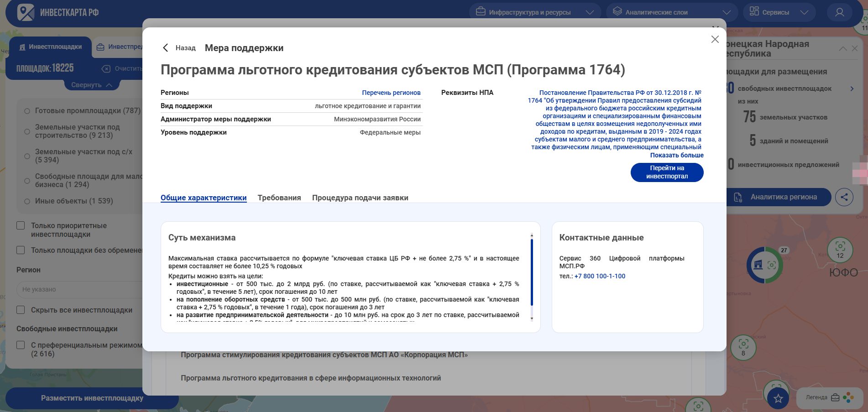This screenshot has width=868, height=412.
Task: Click the back arrow next to Назад
Action: pos(165,48)
